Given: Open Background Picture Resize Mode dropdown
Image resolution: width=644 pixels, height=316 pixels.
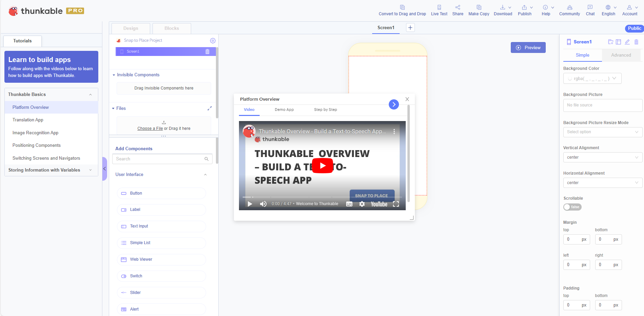Looking at the screenshot, I should click(602, 132).
